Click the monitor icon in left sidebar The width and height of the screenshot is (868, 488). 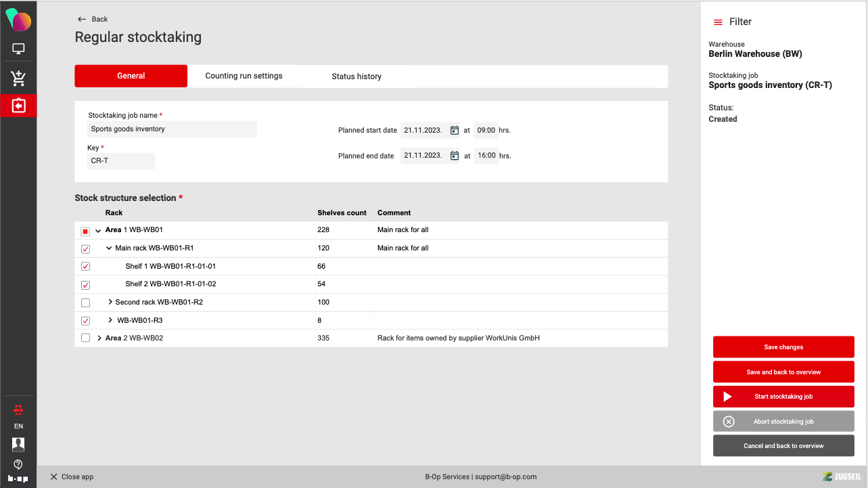coord(18,49)
